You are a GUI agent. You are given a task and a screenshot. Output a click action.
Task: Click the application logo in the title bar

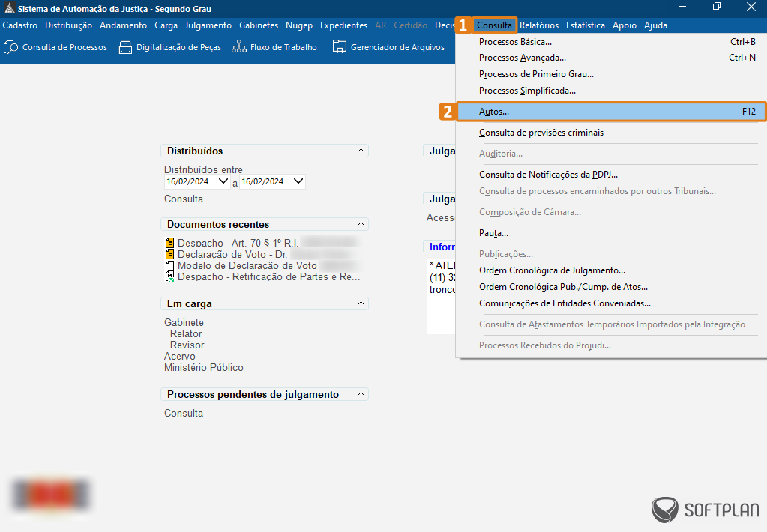[9, 8]
